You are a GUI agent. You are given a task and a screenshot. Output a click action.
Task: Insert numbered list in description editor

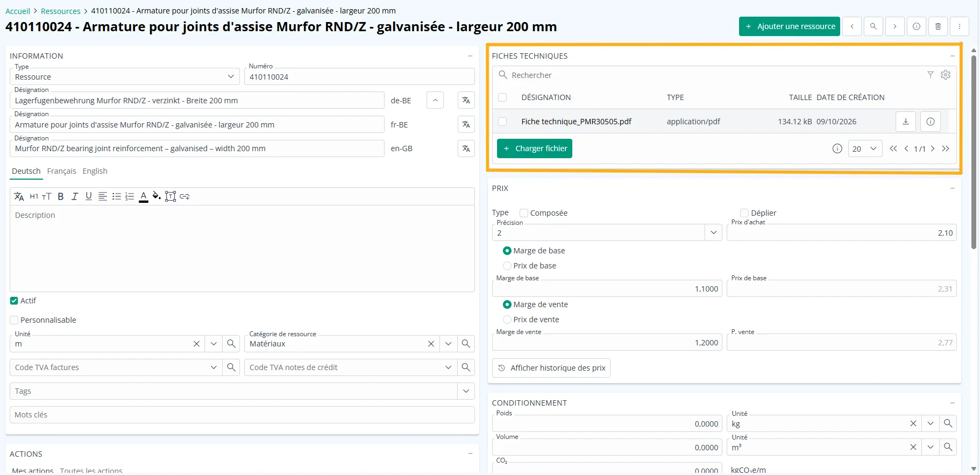[130, 196]
